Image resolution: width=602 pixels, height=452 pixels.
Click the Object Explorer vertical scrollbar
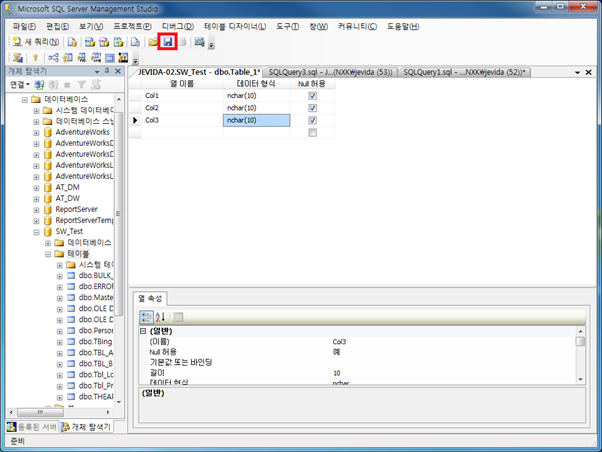click(119, 250)
